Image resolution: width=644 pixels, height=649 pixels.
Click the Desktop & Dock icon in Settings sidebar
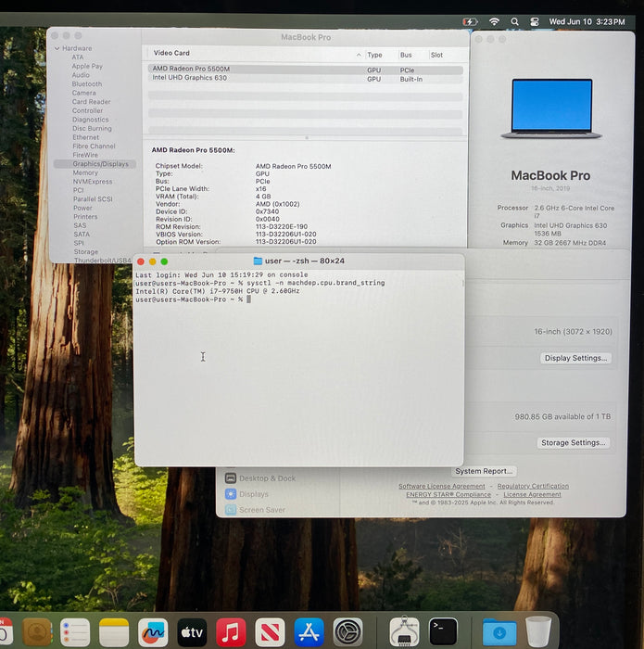(x=231, y=478)
